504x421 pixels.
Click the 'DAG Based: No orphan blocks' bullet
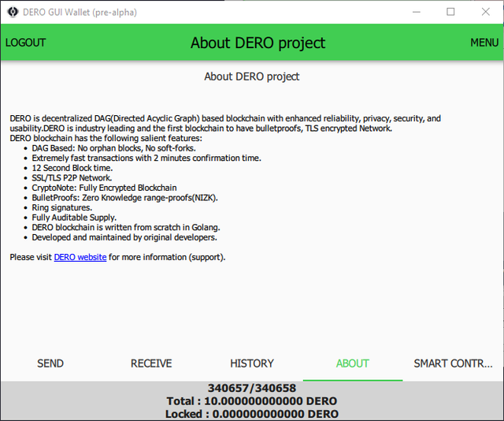(113, 148)
